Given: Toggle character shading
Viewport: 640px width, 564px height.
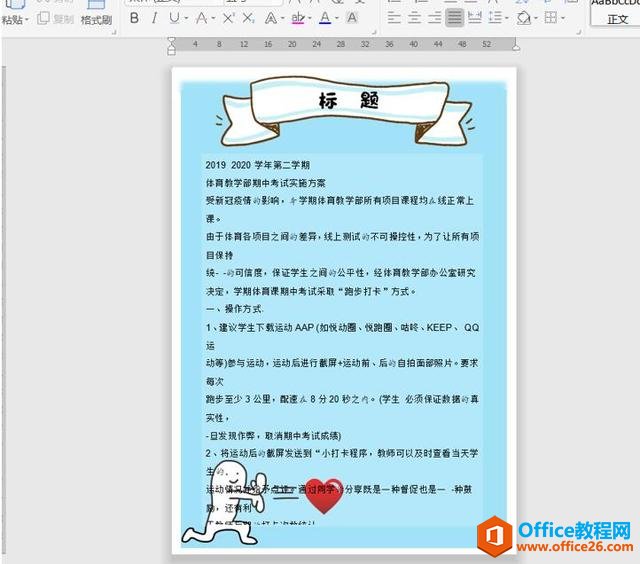Looking at the screenshot, I should click(x=352, y=18).
